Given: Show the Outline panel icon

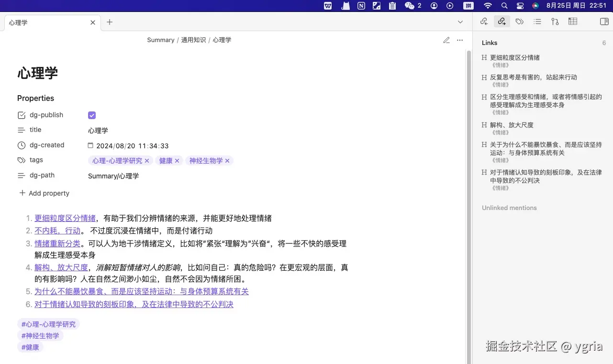Looking at the screenshot, I should pos(537,22).
